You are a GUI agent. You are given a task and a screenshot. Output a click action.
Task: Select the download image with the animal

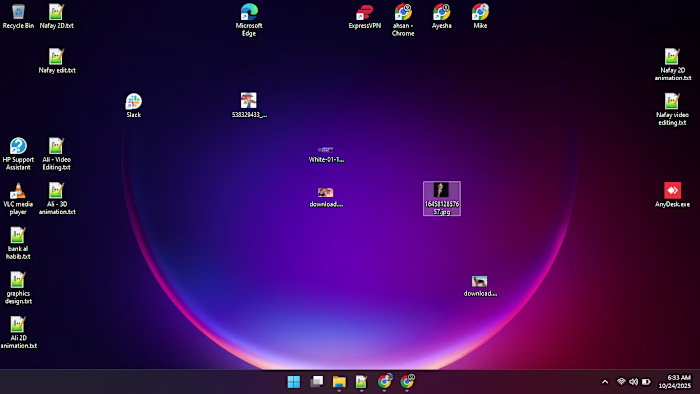pos(480,286)
